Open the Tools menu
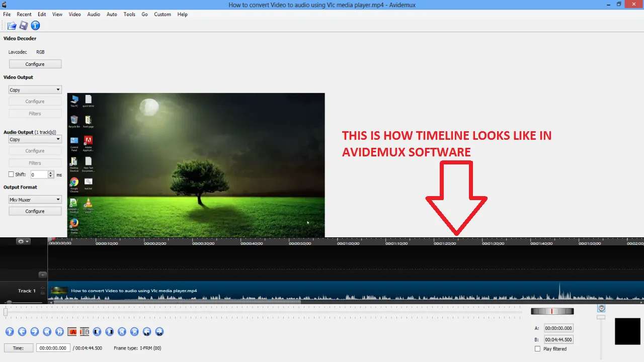Screen dimensions: 644x362 click(129, 15)
